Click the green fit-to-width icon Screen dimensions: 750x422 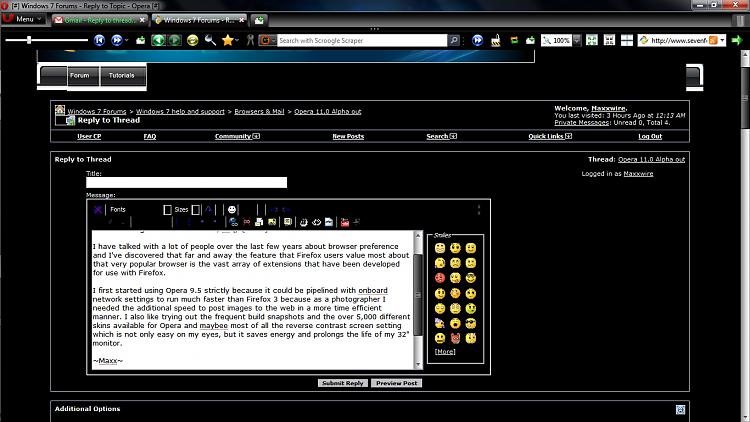tap(592, 40)
